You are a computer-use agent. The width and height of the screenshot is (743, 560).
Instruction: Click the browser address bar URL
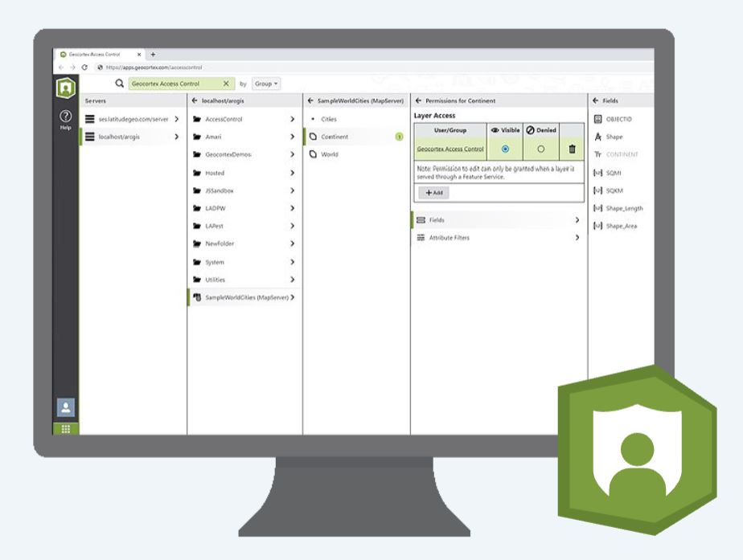[x=154, y=67]
